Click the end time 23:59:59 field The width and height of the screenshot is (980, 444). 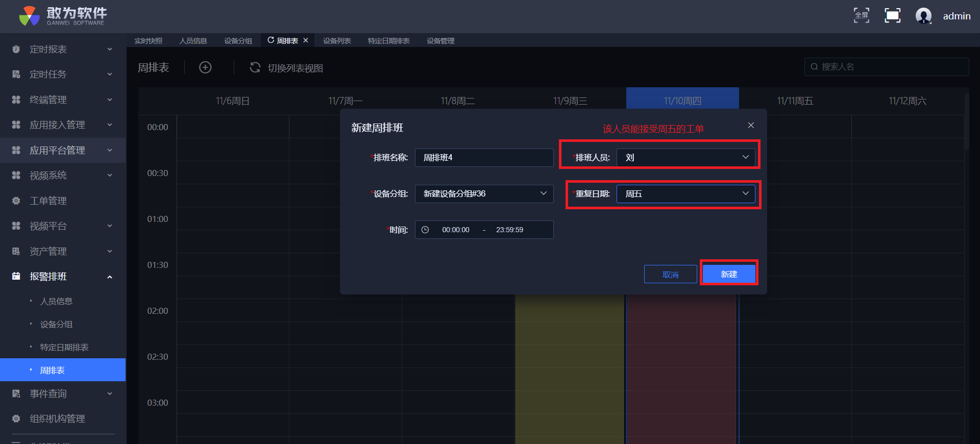click(509, 230)
